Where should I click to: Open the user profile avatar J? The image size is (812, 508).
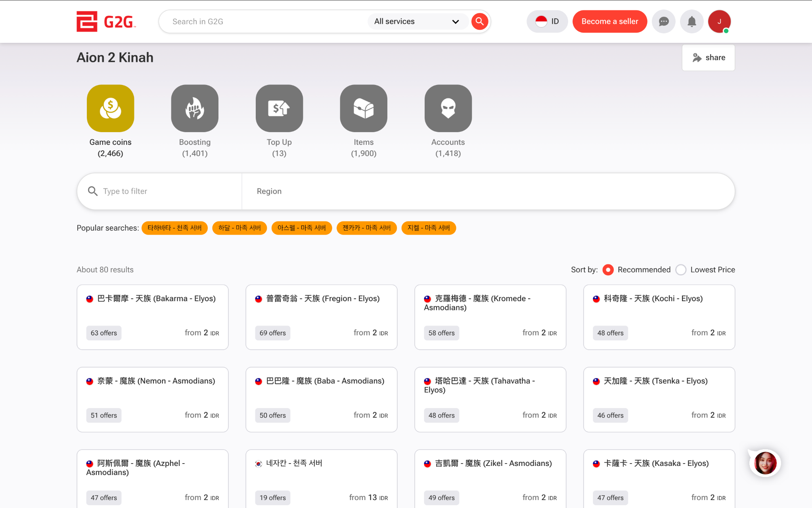720,21
